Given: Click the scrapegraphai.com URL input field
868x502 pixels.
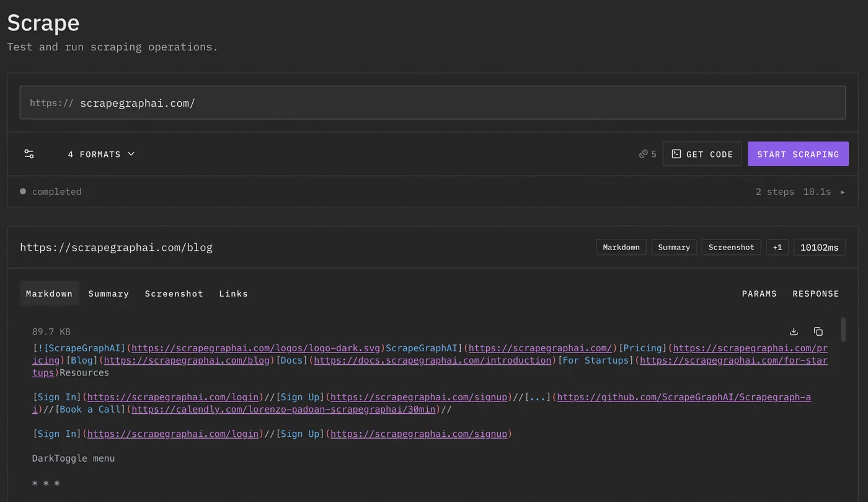Looking at the screenshot, I should (248, 102).
